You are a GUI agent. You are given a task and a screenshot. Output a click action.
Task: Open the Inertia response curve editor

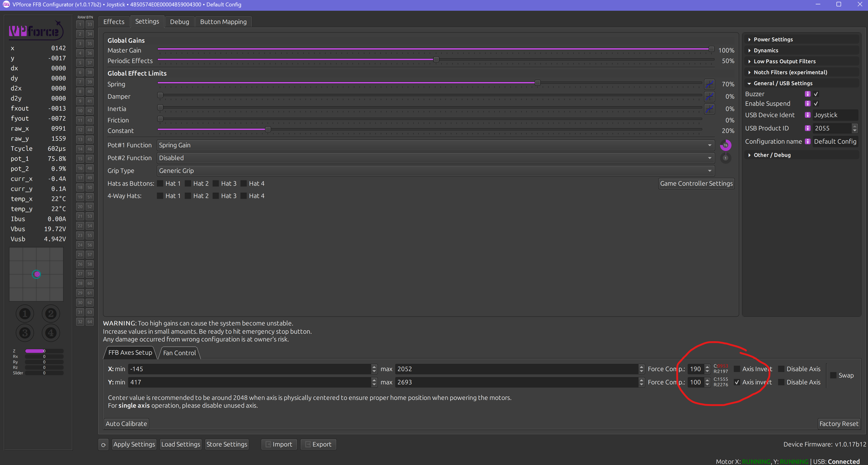pos(709,109)
